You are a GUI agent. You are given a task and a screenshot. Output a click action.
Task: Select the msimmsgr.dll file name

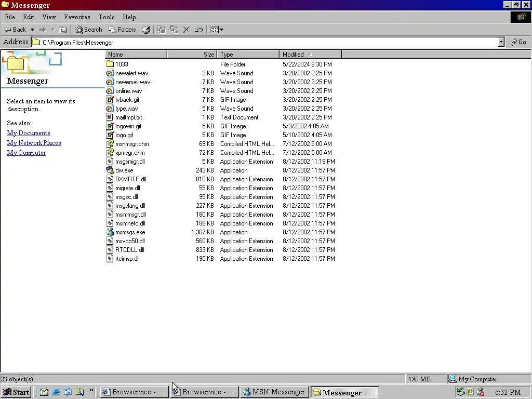pos(130,215)
